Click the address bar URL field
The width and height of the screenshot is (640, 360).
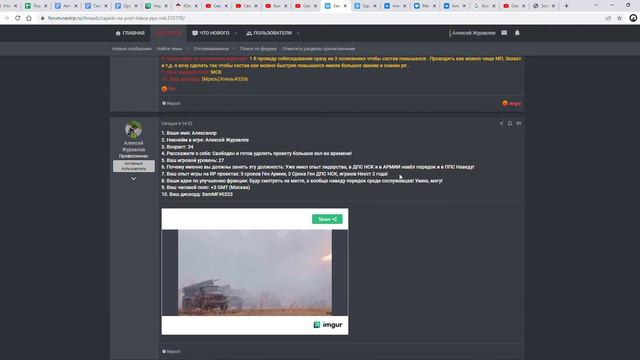coord(318,18)
